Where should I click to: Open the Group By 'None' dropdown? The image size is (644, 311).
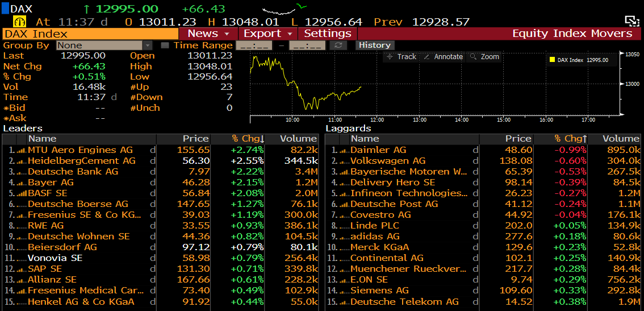(x=104, y=45)
